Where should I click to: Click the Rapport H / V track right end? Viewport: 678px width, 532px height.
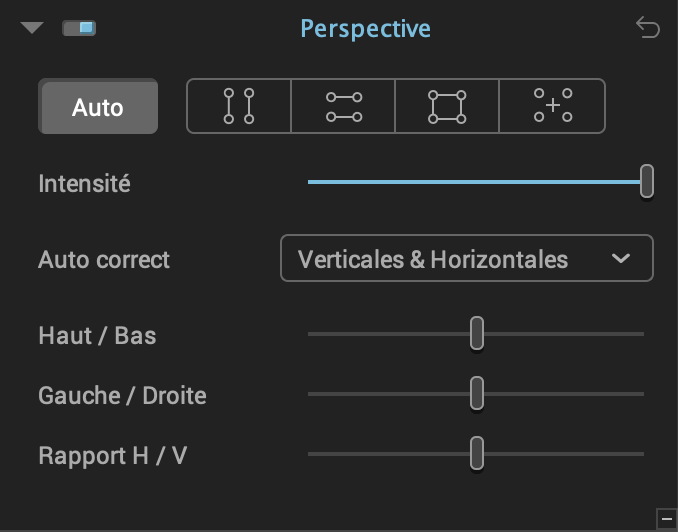click(642, 454)
